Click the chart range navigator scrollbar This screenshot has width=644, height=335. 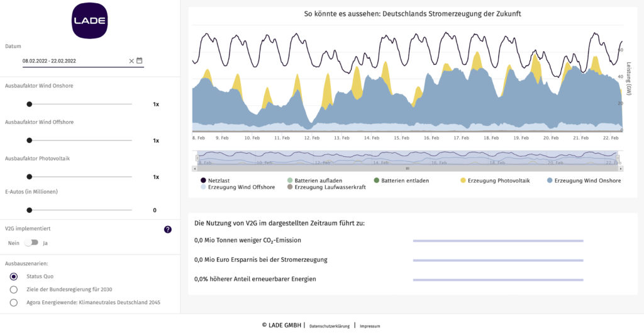(x=408, y=169)
